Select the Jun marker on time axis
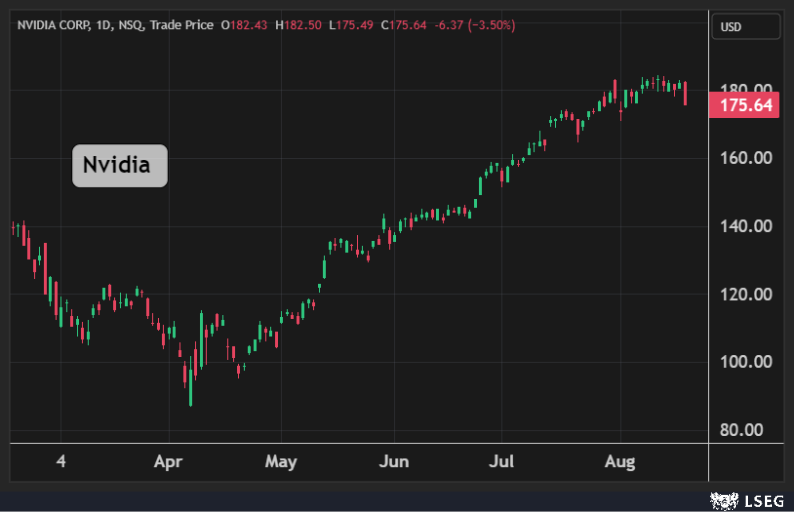This screenshot has width=794, height=512. coord(395,463)
